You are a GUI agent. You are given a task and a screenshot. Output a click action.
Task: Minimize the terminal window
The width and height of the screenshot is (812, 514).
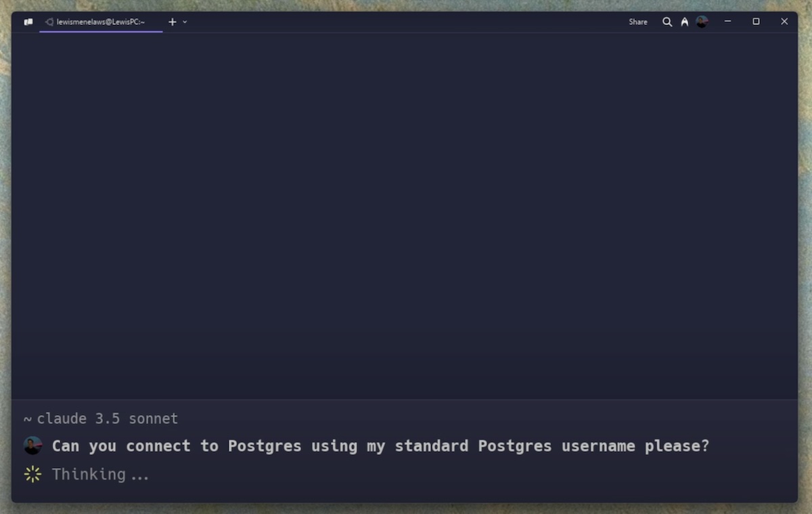727,22
